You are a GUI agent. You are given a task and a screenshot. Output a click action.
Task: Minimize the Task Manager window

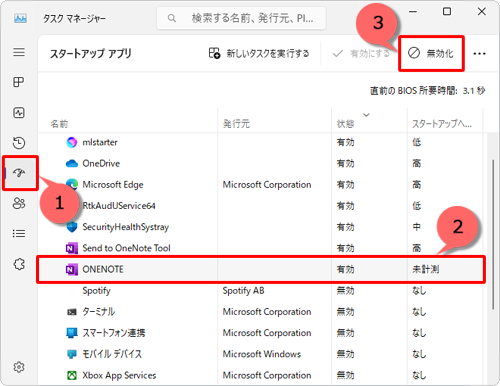click(413, 12)
